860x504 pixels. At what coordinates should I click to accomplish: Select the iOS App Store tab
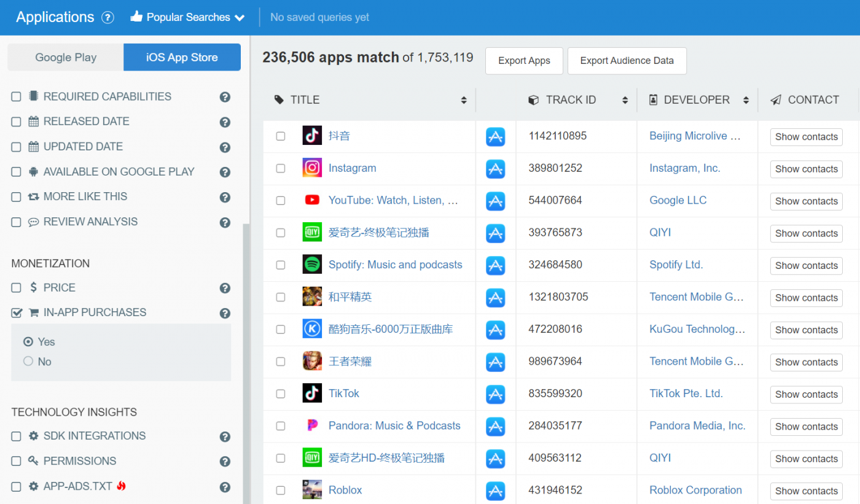pyautogui.click(x=182, y=56)
